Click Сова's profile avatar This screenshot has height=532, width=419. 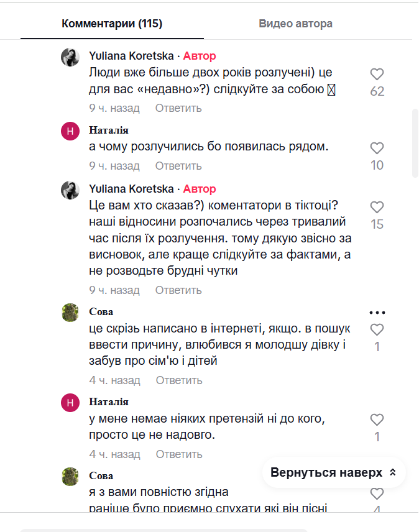[70, 311]
